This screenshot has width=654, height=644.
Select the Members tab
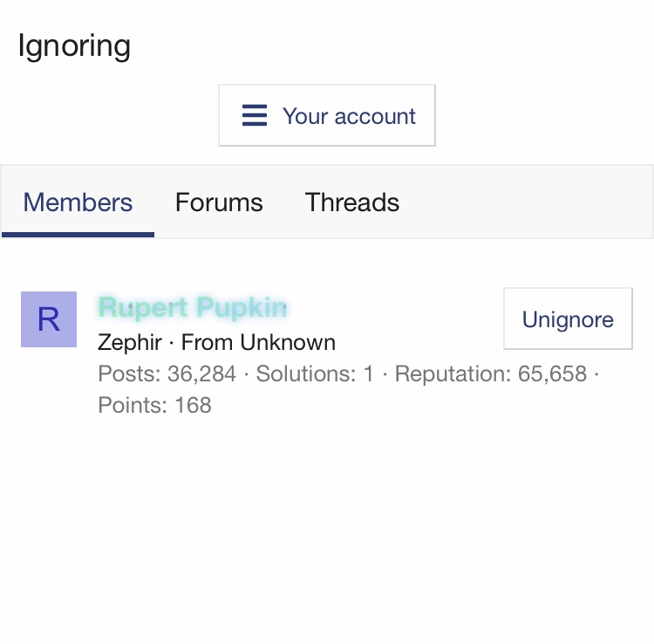[x=78, y=202]
